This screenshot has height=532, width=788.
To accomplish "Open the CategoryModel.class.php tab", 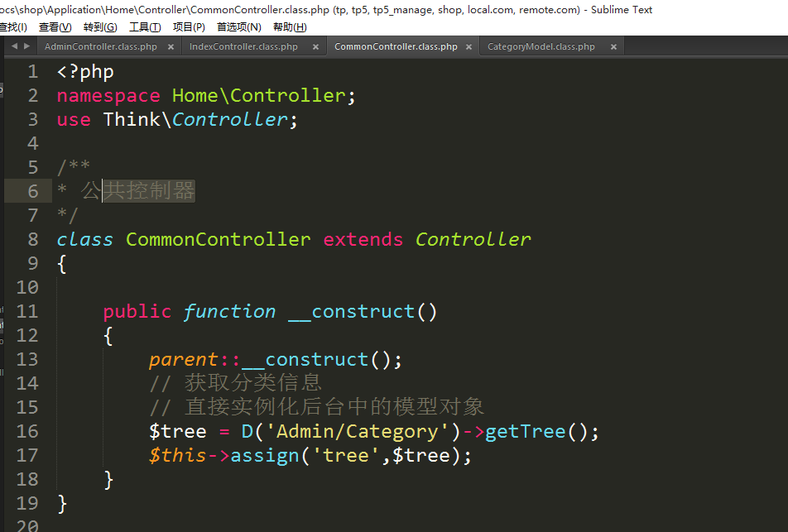I will pyautogui.click(x=541, y=47).
